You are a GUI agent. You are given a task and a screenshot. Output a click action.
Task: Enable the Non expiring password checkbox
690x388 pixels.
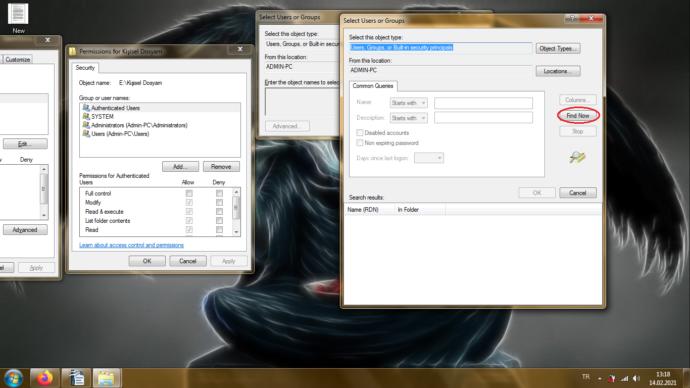pyautogui.click(x=360, y=143)
